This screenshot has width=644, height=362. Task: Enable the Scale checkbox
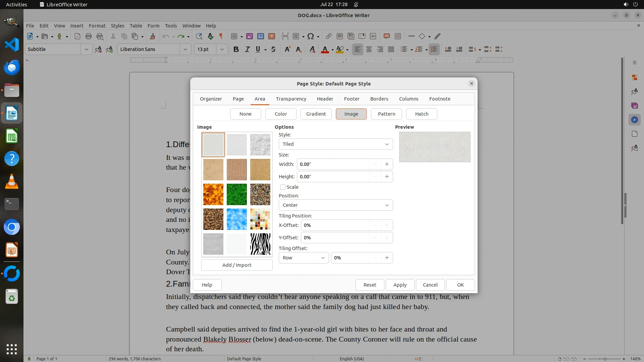click(283, 187)
